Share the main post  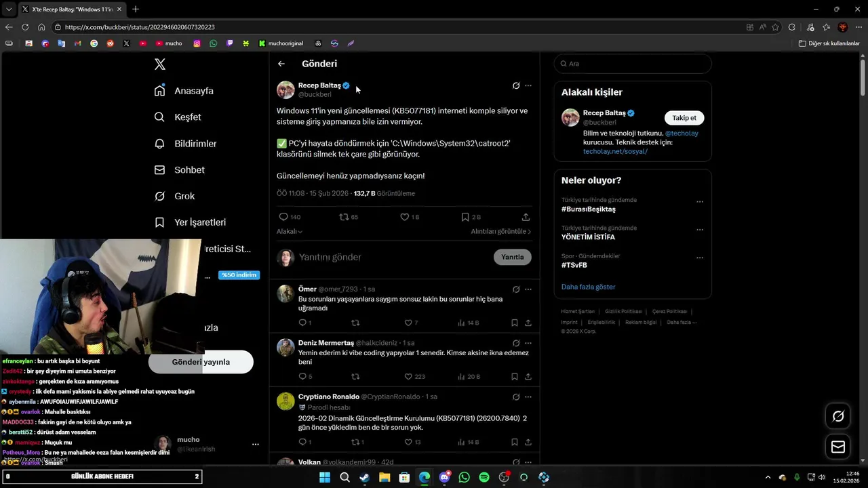point(526,217)
